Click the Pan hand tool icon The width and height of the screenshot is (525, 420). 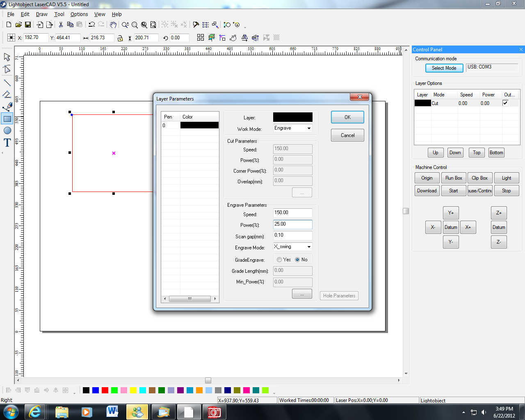[113, 25]
